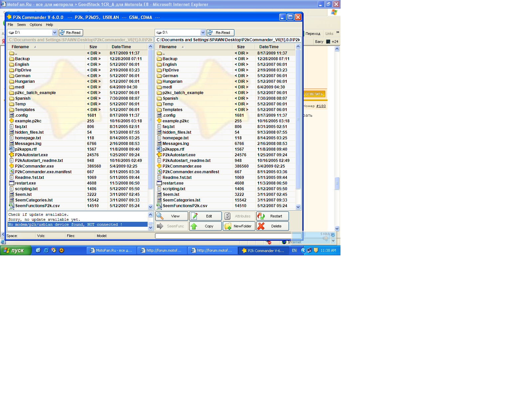Select faq.txt icon in right panel
The height and width of the screenshot is (399, 532).
[x=159, y=127]
